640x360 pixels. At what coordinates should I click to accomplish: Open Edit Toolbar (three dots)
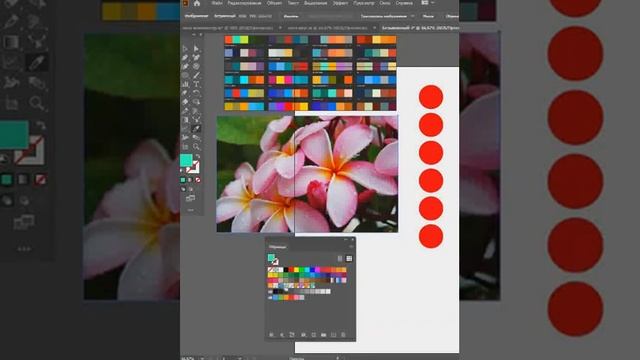tap(191, 210)
